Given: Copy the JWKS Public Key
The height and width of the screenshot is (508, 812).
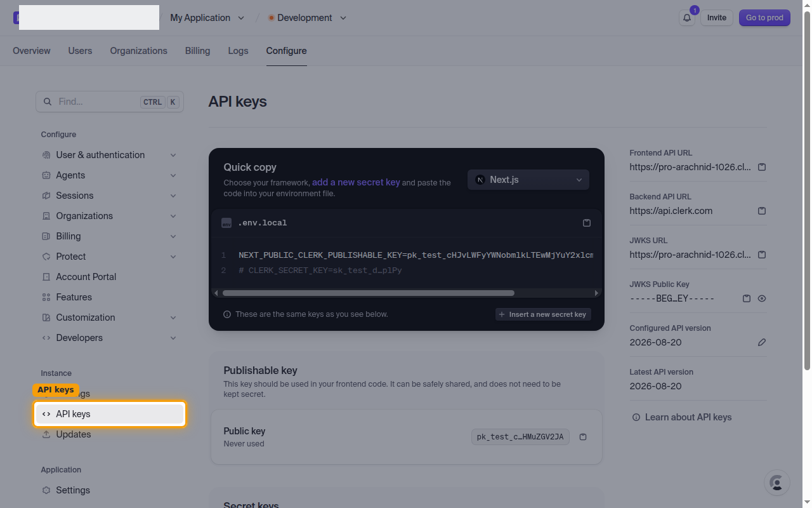Looking at the screenshot, I should click(747, 298).
